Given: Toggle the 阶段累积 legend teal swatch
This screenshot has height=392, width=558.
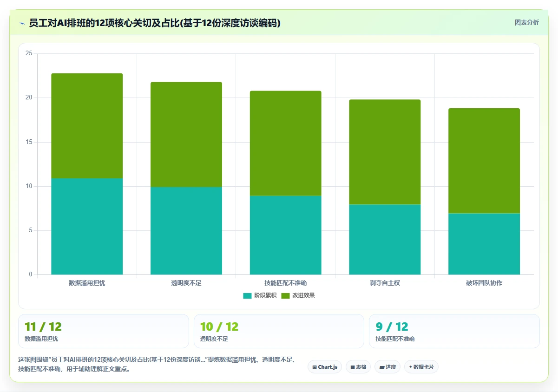Looking at the screenshot, I should 247,296.
